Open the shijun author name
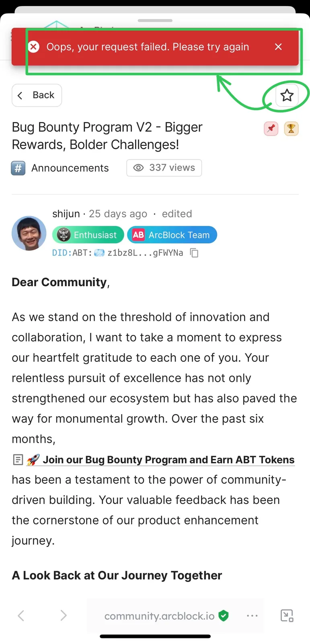310x644 pixels. pos(66,214)
